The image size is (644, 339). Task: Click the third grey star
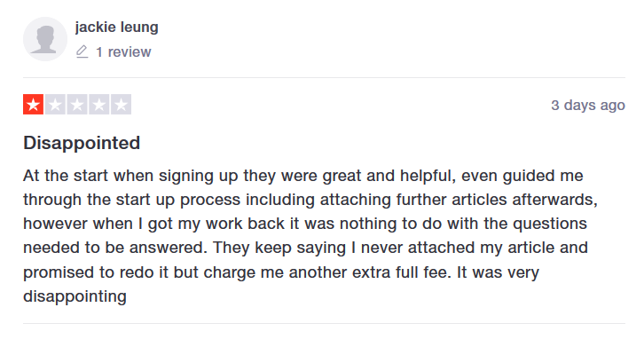point(77,105)
